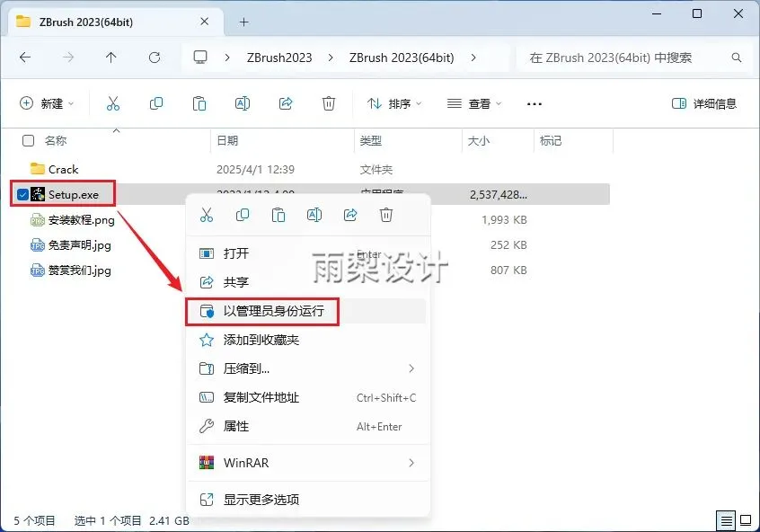The image size is (760, 532).
Task: Open the 排序 sort dropdown
Action: coord(394,103)
